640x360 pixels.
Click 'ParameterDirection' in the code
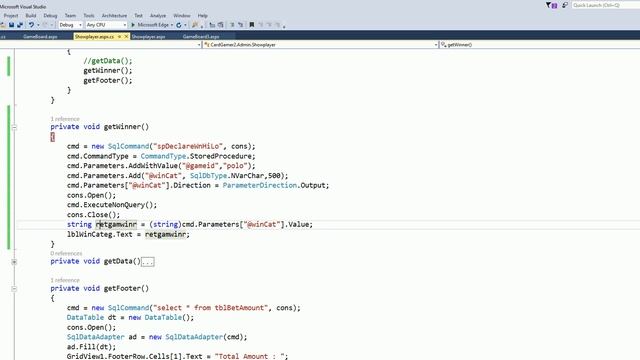coord(260,185)
